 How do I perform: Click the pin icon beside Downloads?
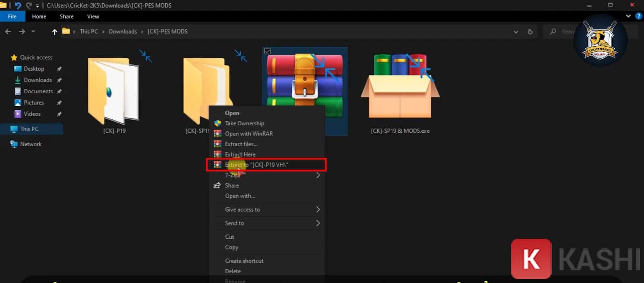tap(59, 80)
